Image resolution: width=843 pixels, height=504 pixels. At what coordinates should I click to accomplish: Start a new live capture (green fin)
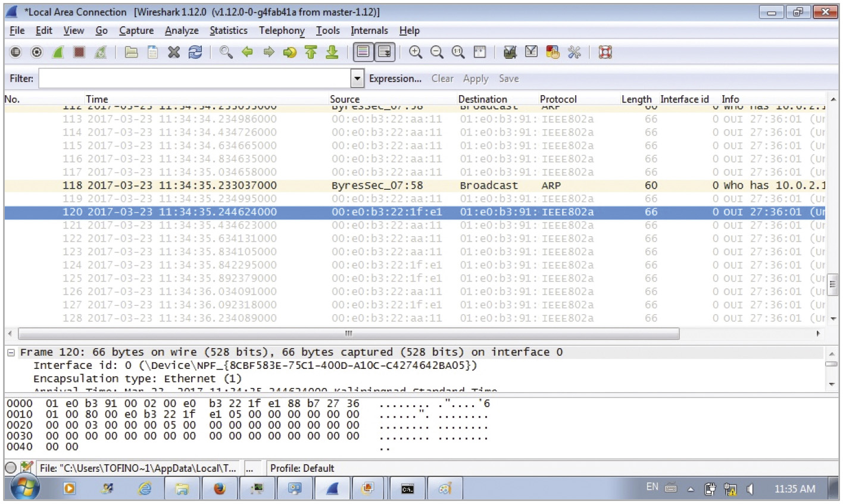click(58, 52)
